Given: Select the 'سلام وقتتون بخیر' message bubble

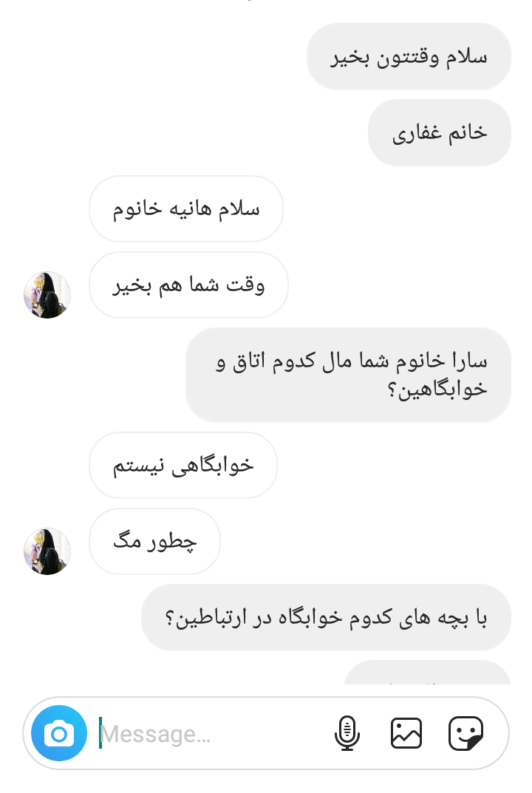Looking at the screenshot, I should coord(409,57).
